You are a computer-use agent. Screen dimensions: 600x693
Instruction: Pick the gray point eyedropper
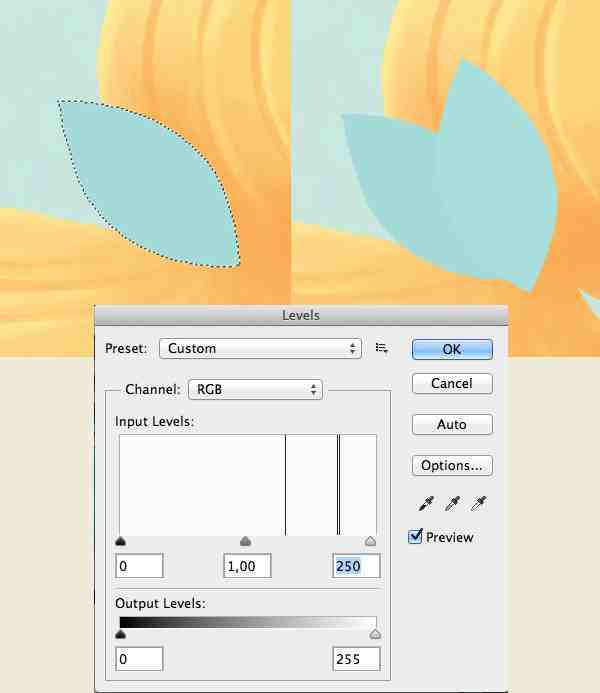tap(452, 503)
